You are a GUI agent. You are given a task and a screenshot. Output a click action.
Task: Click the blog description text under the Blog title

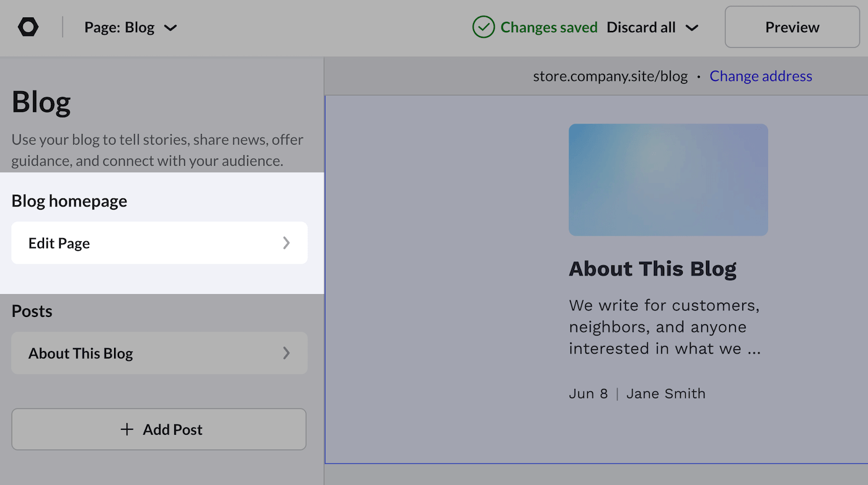point(157,150)
